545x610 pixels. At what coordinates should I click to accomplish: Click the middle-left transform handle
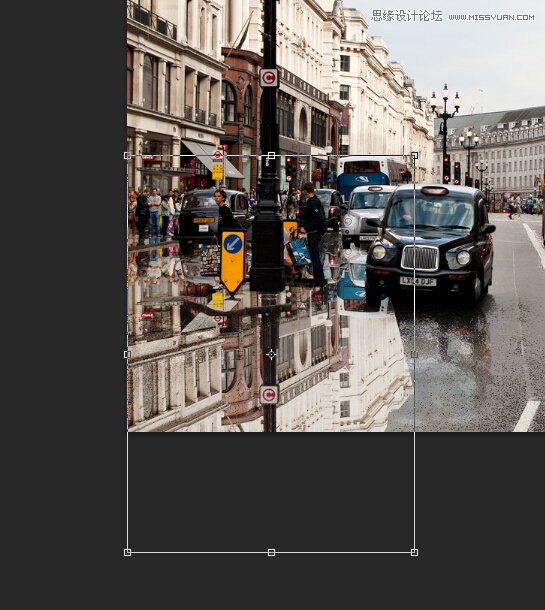127,354
